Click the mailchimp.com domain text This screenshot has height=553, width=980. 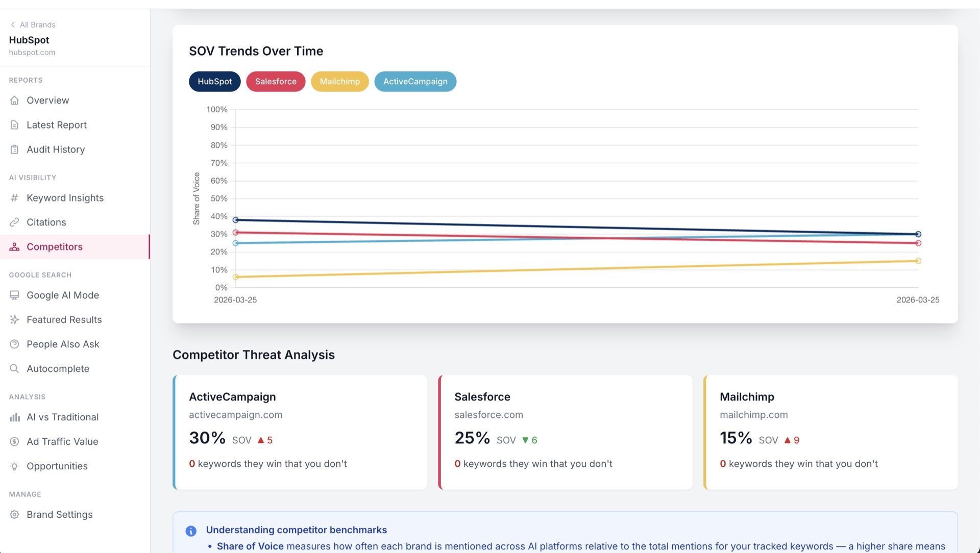[754, 415]
